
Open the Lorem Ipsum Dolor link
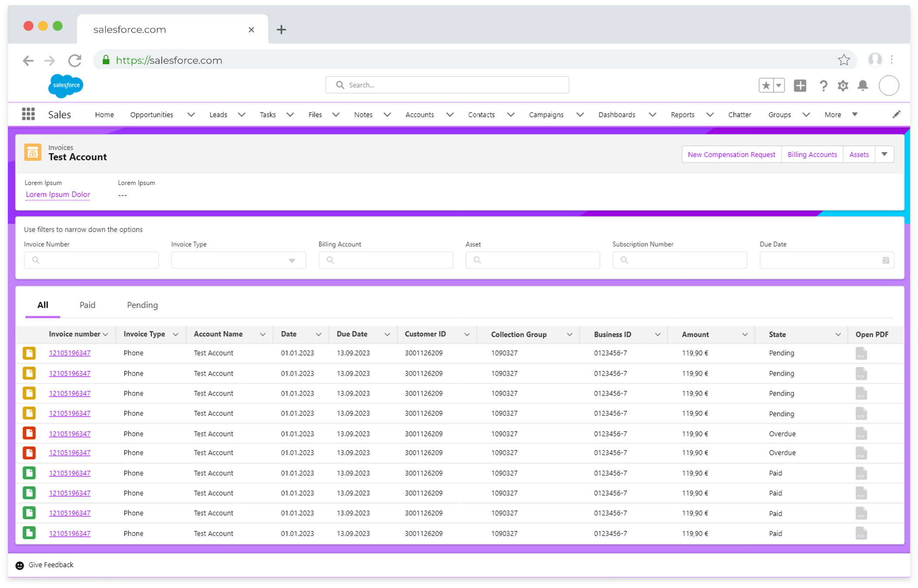pos(58,194)
